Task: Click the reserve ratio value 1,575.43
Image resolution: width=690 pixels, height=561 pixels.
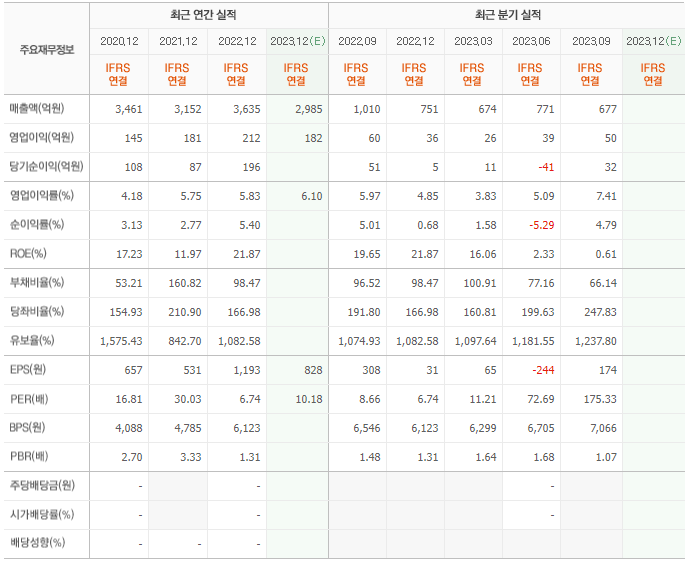Action: tap(121, 341)
